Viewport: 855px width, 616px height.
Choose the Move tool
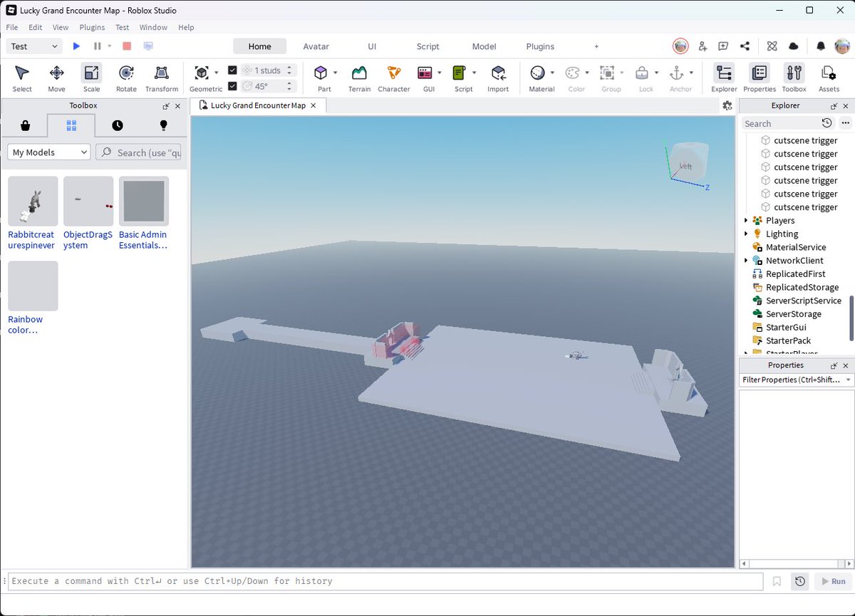[x=56, y=78]
